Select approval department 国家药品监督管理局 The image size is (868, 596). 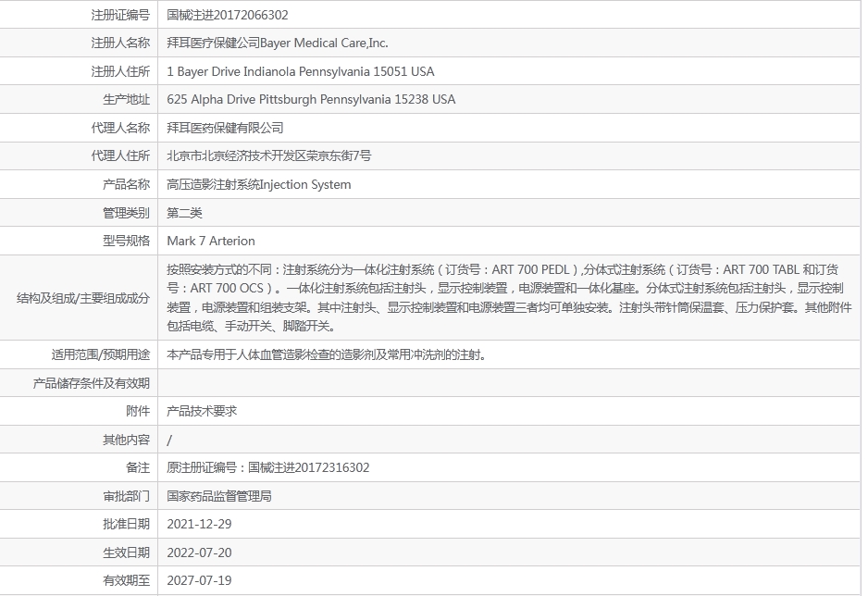click(219, 496)
